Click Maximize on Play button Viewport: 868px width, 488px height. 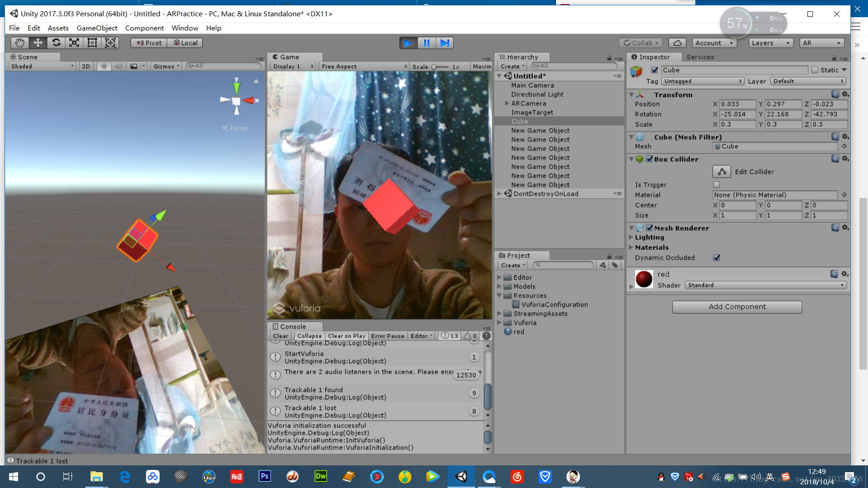(481, 66)
